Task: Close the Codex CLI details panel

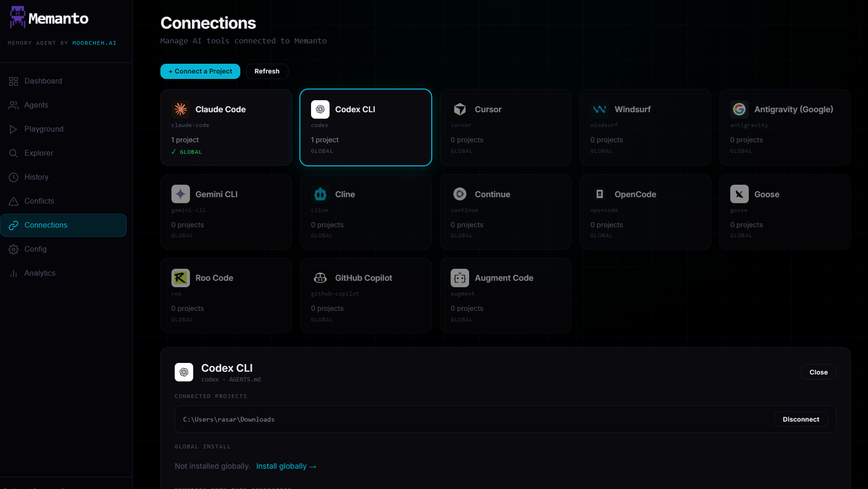Action: [818, 372]
